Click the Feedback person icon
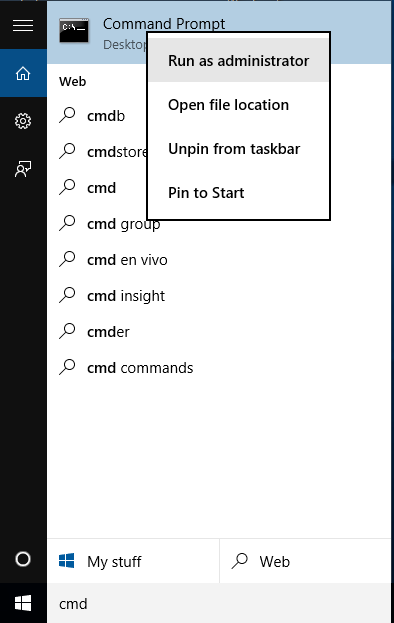This screenshot has height=623, width=394. coord(23,169)
